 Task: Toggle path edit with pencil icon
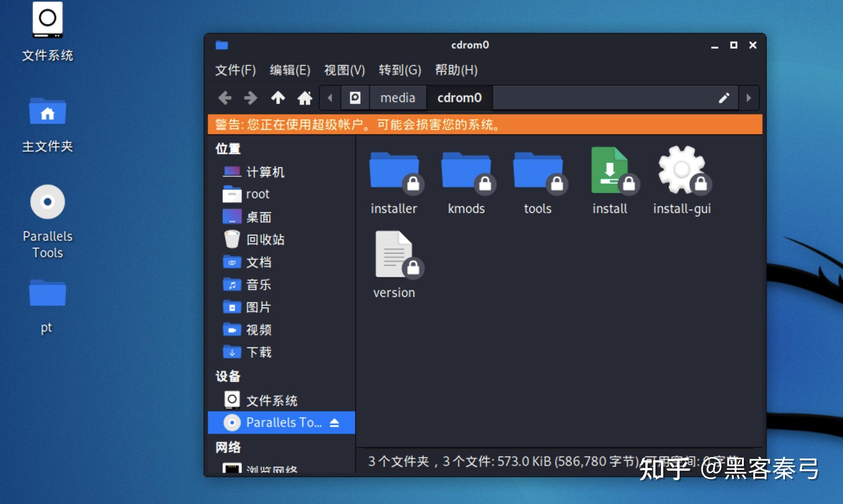[x=724, y=98]
